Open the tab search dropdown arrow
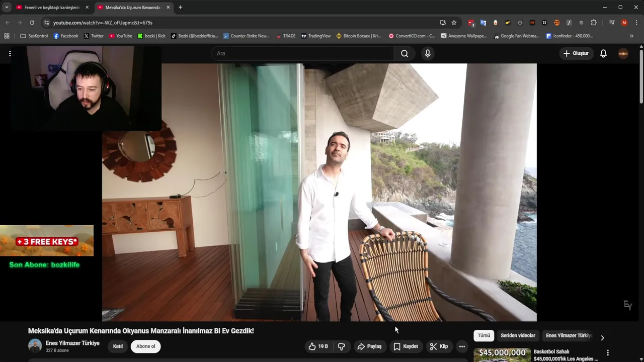This screenshot has height=362, width=644. [7, 8]
